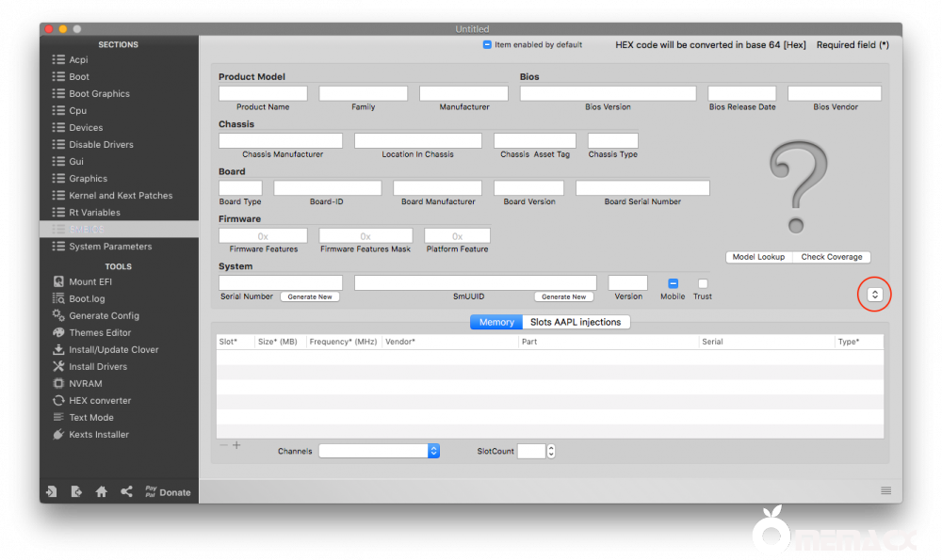Click the share icon in bottom bar

point(125,490)
